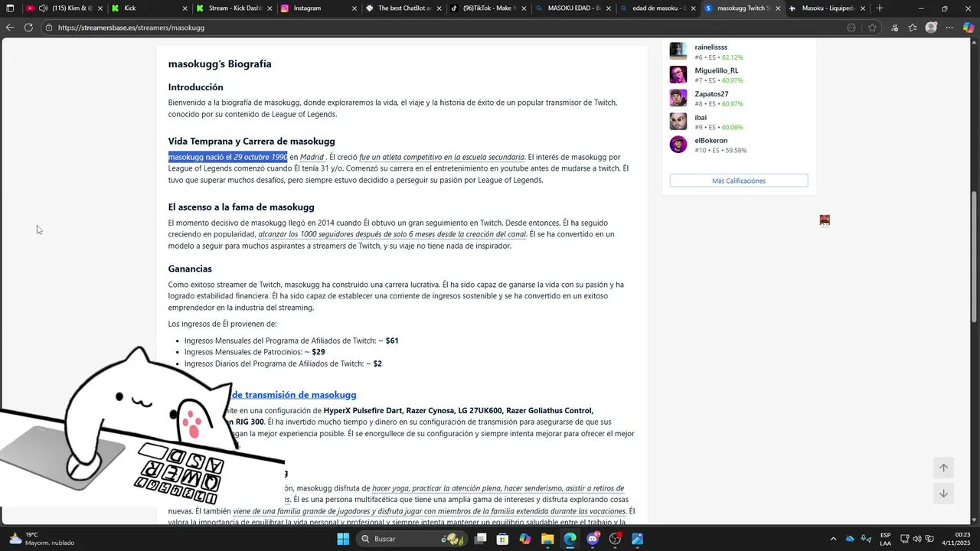Open Zapatos27 streamer profile
980x551 pixels.
(x=711, y=94)
